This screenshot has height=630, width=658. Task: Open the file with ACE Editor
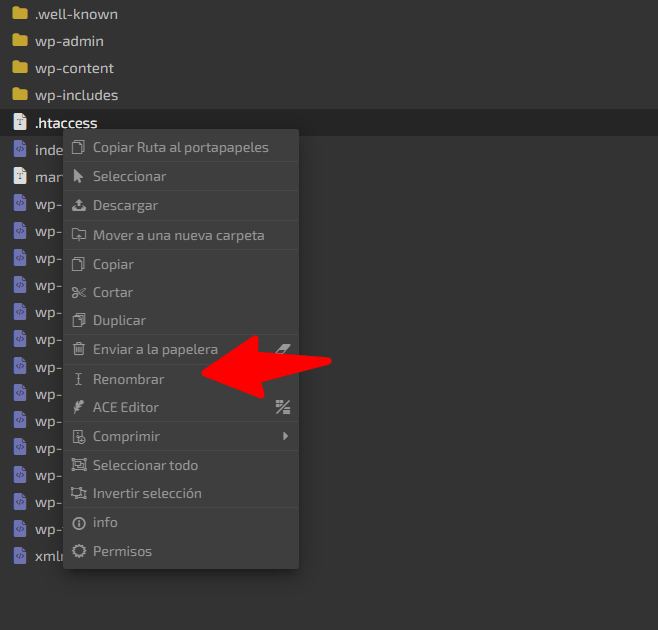181,408
